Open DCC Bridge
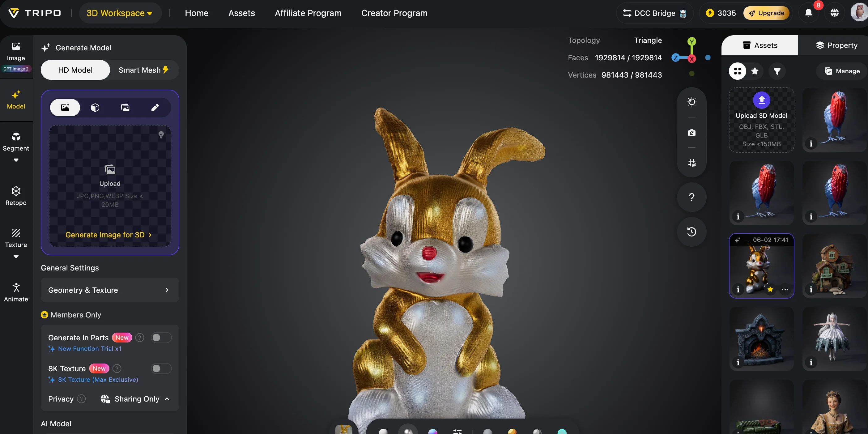The height and width of the screenshot is (434, 868). [x=654, y=13]
